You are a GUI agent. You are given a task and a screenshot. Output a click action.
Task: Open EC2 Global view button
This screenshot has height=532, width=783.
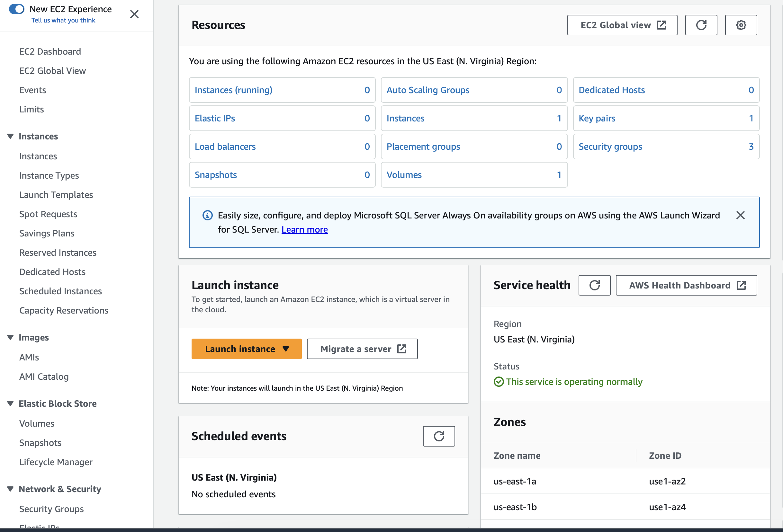(622, 25)
